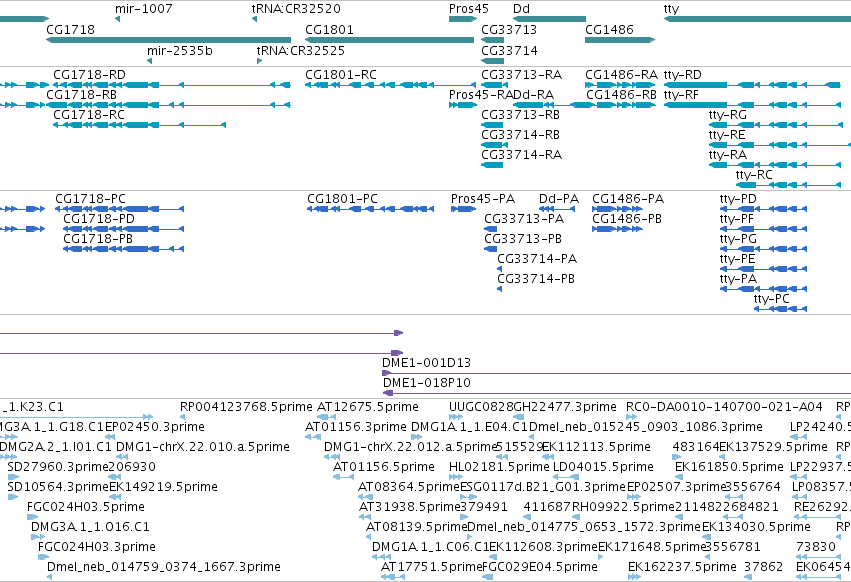Select the CG1801 gene label
This screenshot has width=851, height=582.
coord(329,29)
